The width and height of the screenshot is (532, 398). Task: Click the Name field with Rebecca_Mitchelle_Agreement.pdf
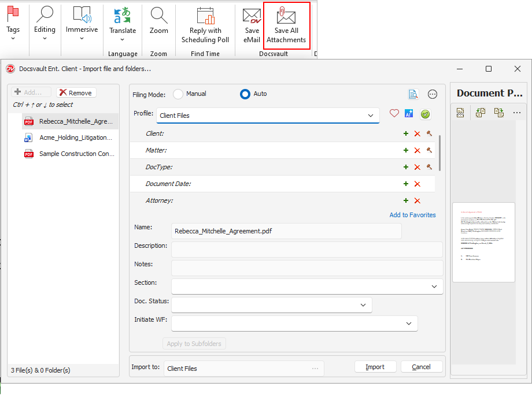(x=286, y=231)
